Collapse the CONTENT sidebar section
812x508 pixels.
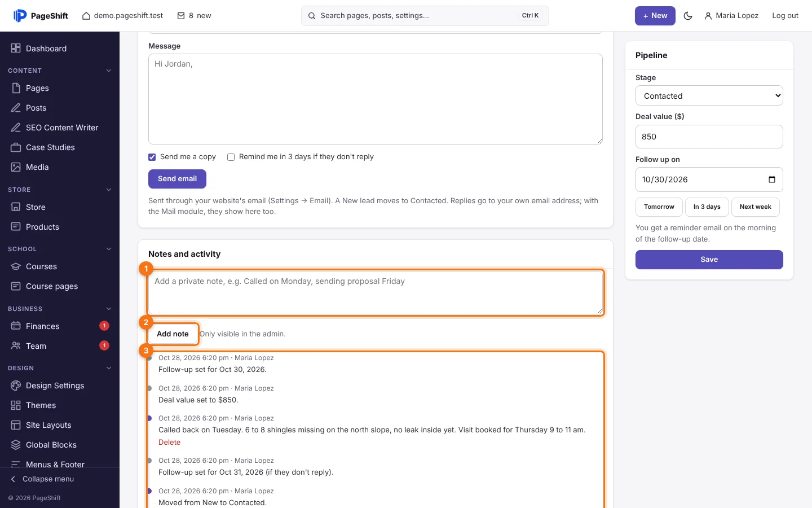[109, 71]
